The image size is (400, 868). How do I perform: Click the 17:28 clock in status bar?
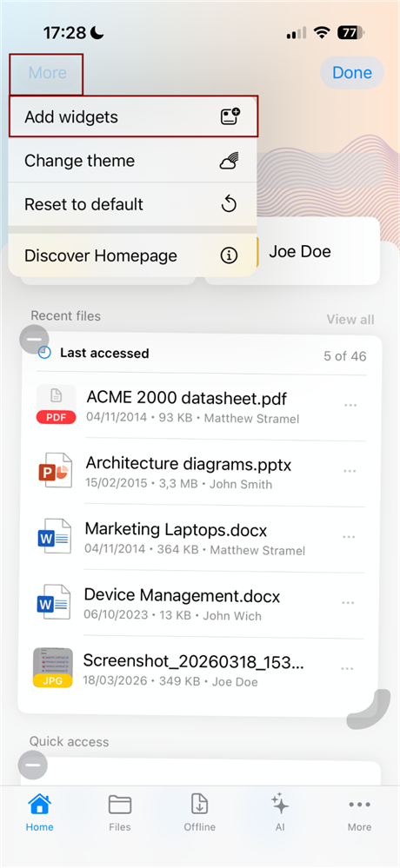65,33
